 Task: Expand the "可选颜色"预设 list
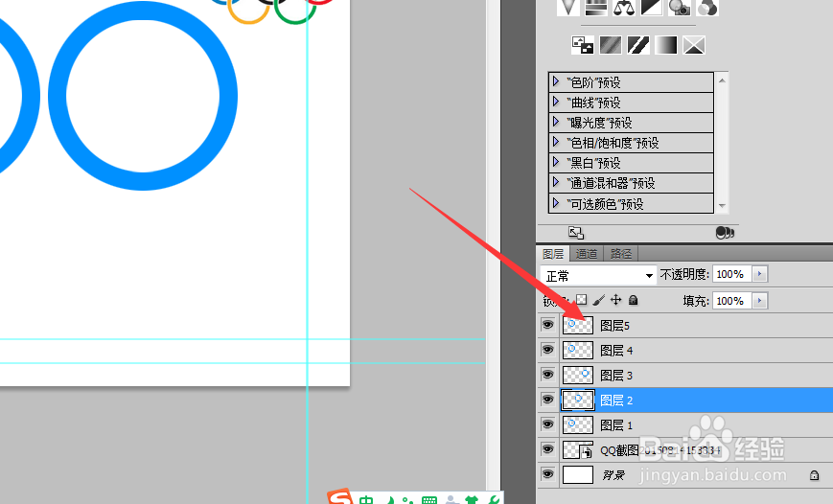tap(556, 203)
